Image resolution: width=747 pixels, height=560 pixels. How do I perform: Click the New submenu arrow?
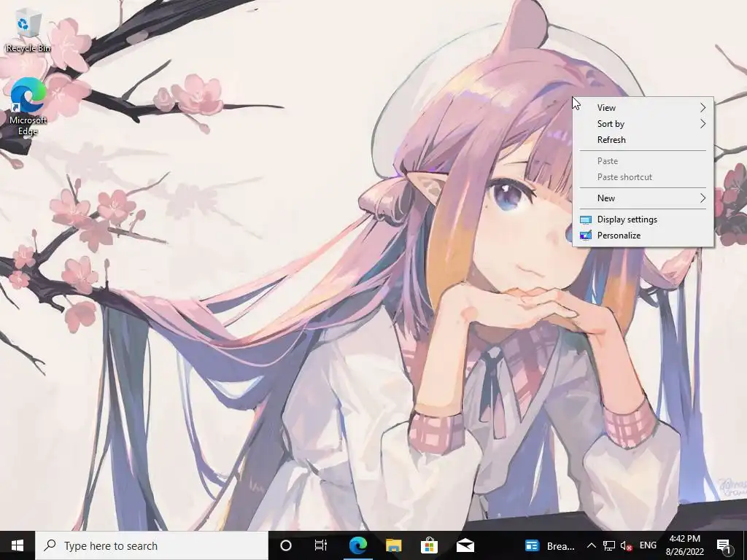pyautogui.click(x=703, y=198)
